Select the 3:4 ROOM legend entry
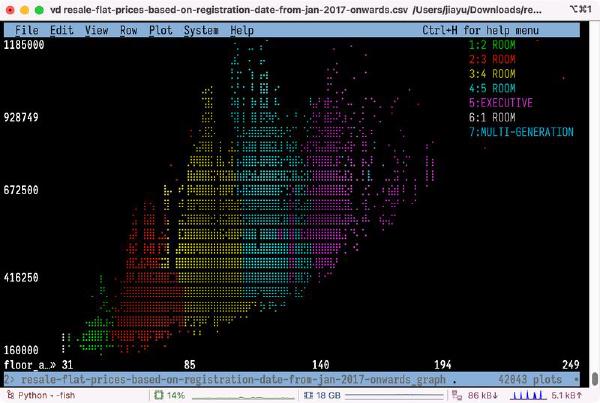The width and height of the screenshot is (600, 403). (x=492, y=74)
